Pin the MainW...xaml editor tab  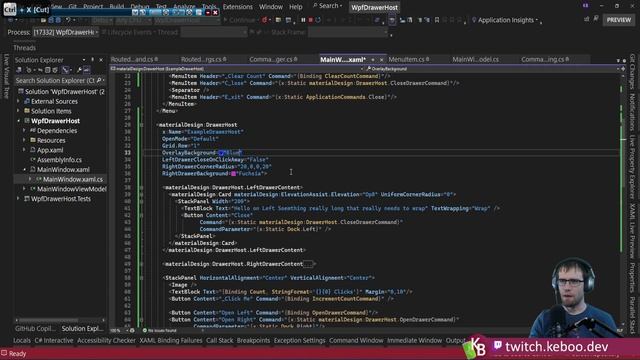[373, 60]
